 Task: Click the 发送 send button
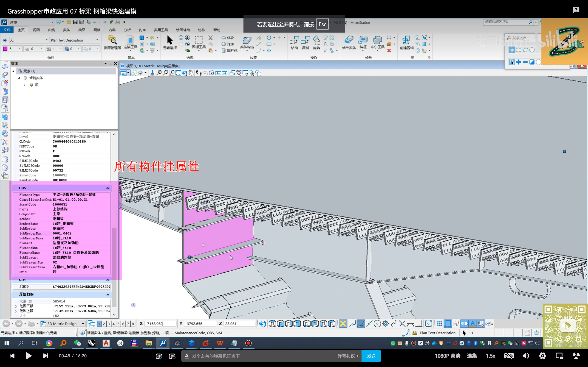click(371, 356)
